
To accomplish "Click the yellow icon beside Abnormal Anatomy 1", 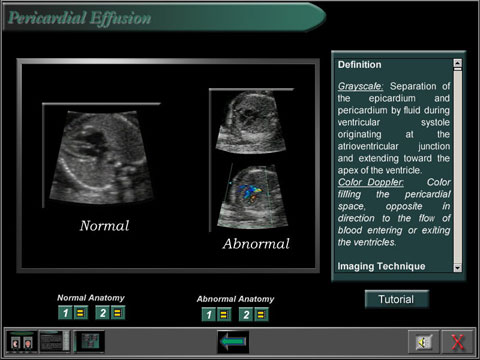I will 224,314.
